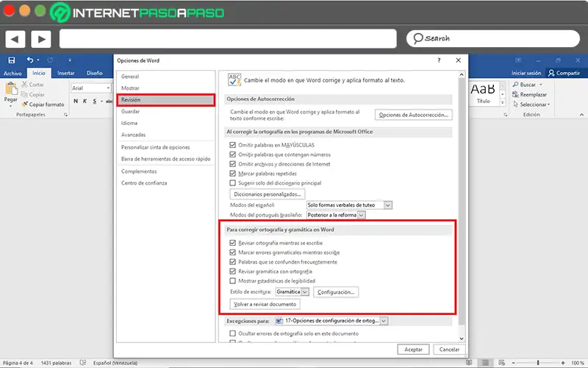This screenshot has width=588, height=368.
Task: Click the Copiar formato brush icon
Action: pyautogui.click(x=24, y=104)
